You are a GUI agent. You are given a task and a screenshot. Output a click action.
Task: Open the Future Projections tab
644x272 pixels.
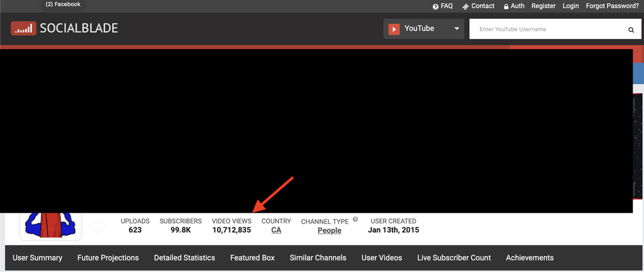point(108,258)
